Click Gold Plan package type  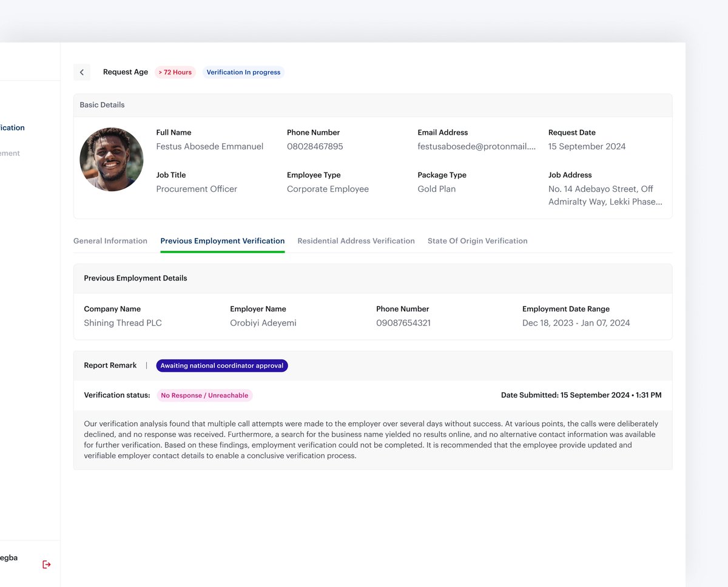pos(436,189)
